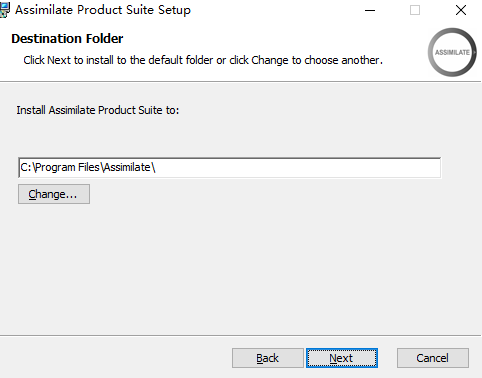This screenshot has height=378, width=482.
Task: Click the 'Install Assimilate Product Suite to:' label
Action: 98,110
